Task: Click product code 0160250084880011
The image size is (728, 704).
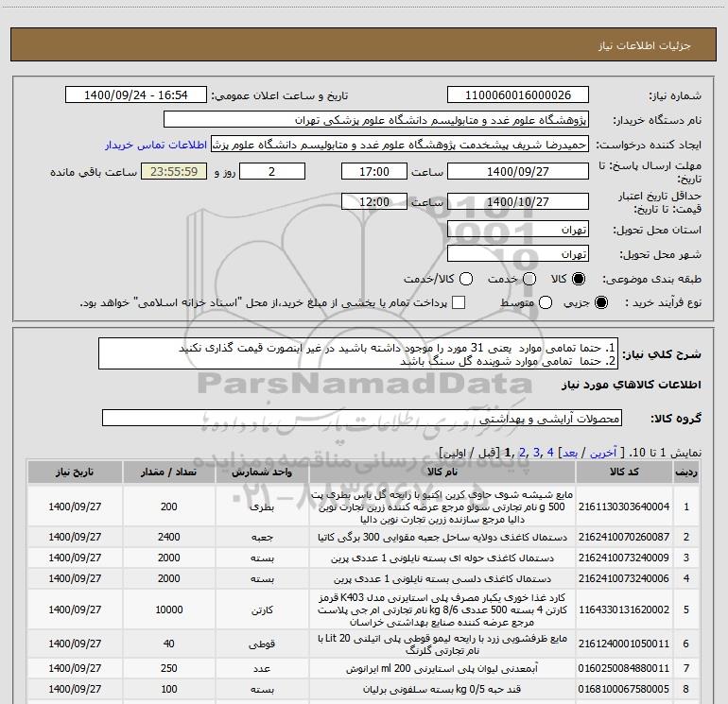Action: click(624, 669)
